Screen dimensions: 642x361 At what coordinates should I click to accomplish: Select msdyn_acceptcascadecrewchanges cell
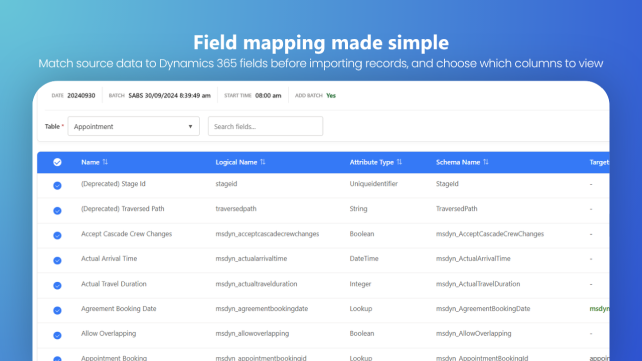click(x=267, y=234)
